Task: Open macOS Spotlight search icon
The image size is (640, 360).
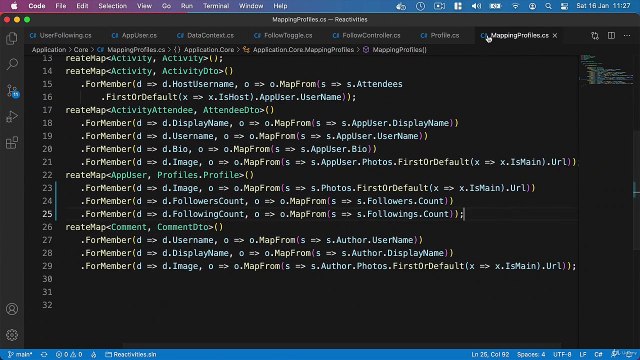Action: tap(548, 6)
